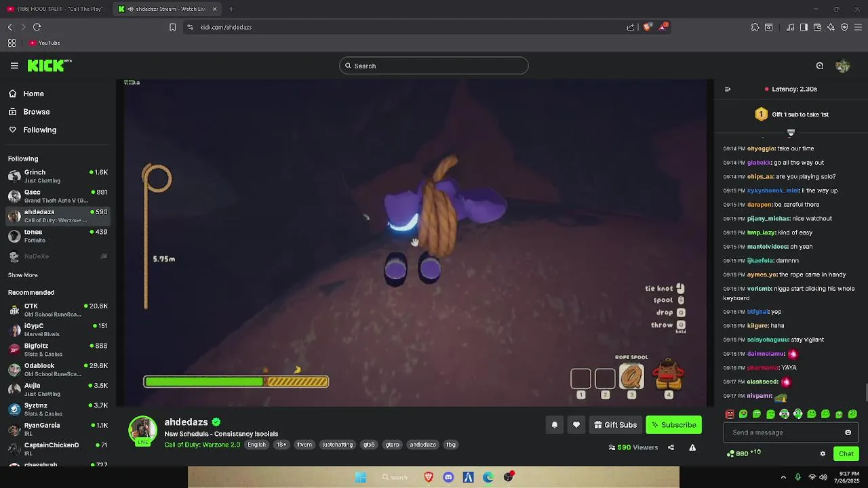Click the Brave Rewards triangle icon
868x488 pixels.
663,27
